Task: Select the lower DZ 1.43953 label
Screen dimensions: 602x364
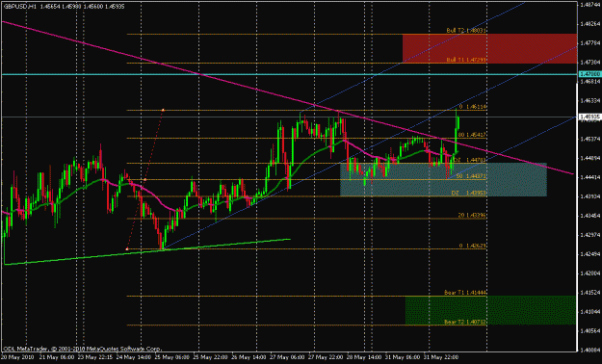Action: coord(469,193)
